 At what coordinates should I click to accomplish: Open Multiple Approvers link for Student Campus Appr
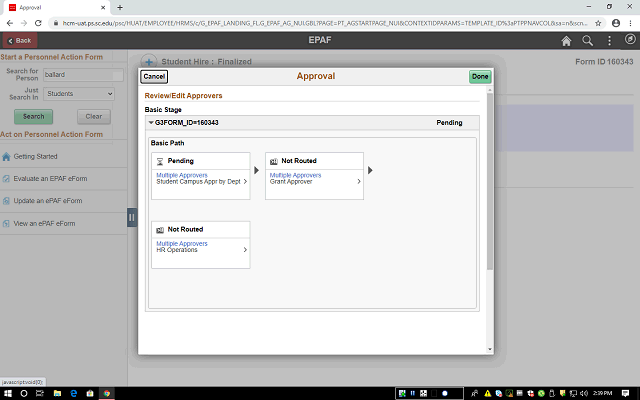click(182, 175)
